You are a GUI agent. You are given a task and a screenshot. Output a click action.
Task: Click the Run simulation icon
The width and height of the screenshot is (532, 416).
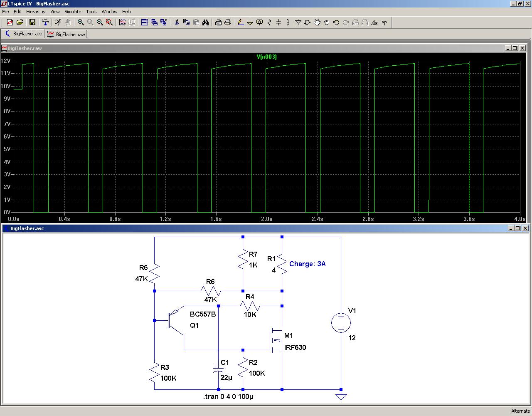click(58, 22)
